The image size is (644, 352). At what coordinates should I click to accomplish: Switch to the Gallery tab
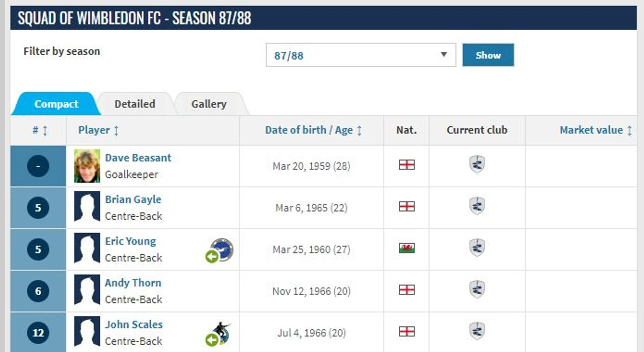coord(209,104)
